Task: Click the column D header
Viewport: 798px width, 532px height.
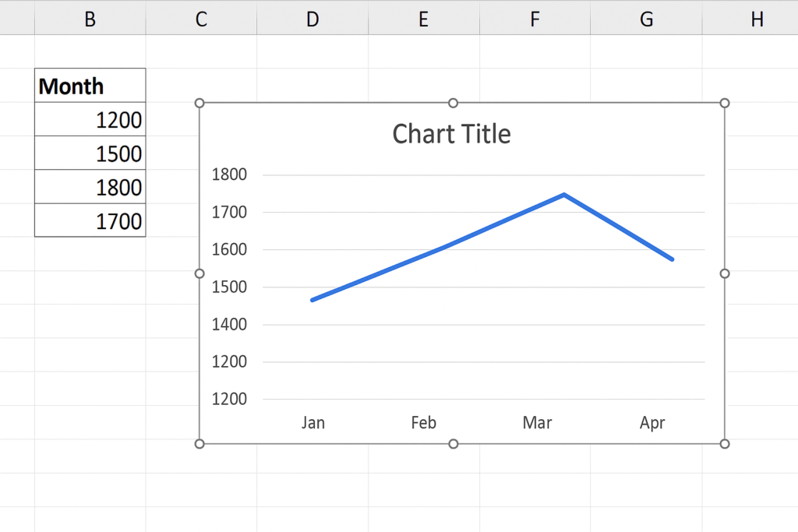Action: [x=312, y=19]
